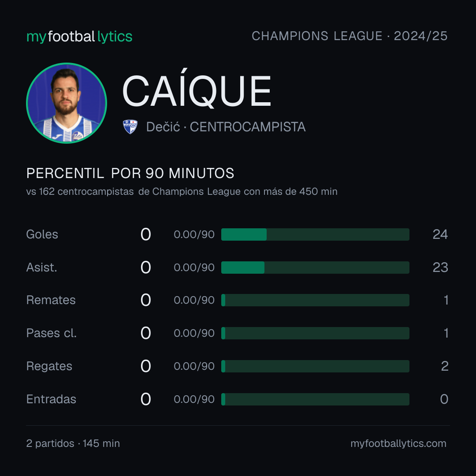476x476 pixels.
Task: Click the Dečić · CENTROCAMPISTA subtitle
Action: [226, 127]
